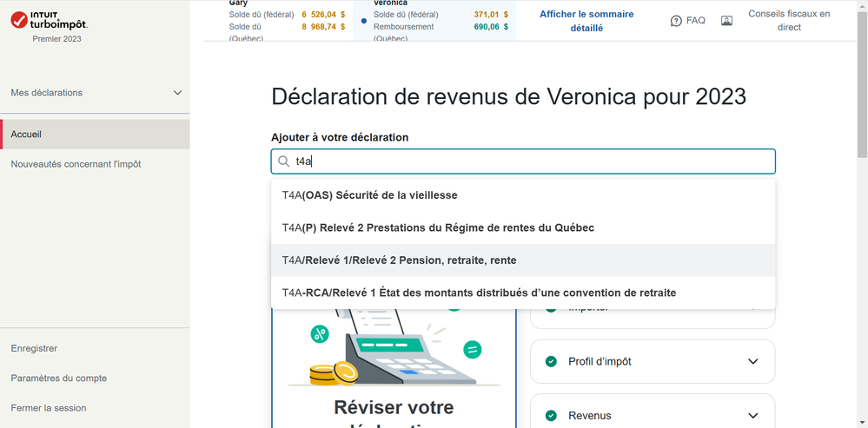The height and width of the screenshot is (428, 868).
Task: Click the cash register illustration
Action: [x=395, y=348]
